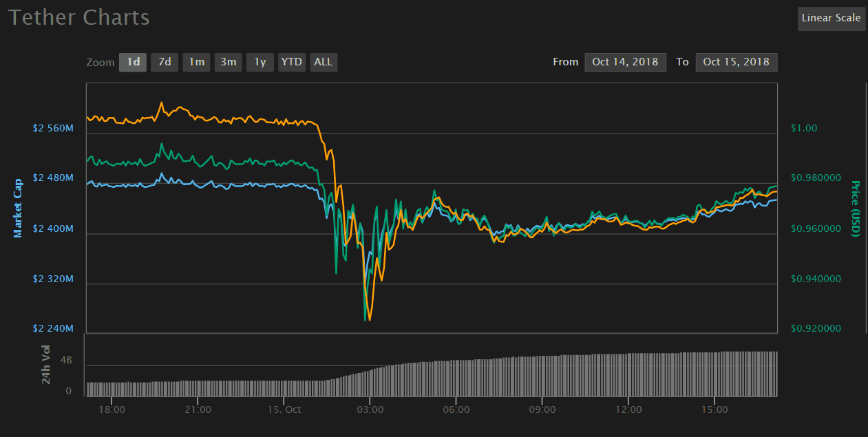Edit the To date Oct 15, 2018
Viewport: 868px width, 437px height.
click(x=737, y=62)
